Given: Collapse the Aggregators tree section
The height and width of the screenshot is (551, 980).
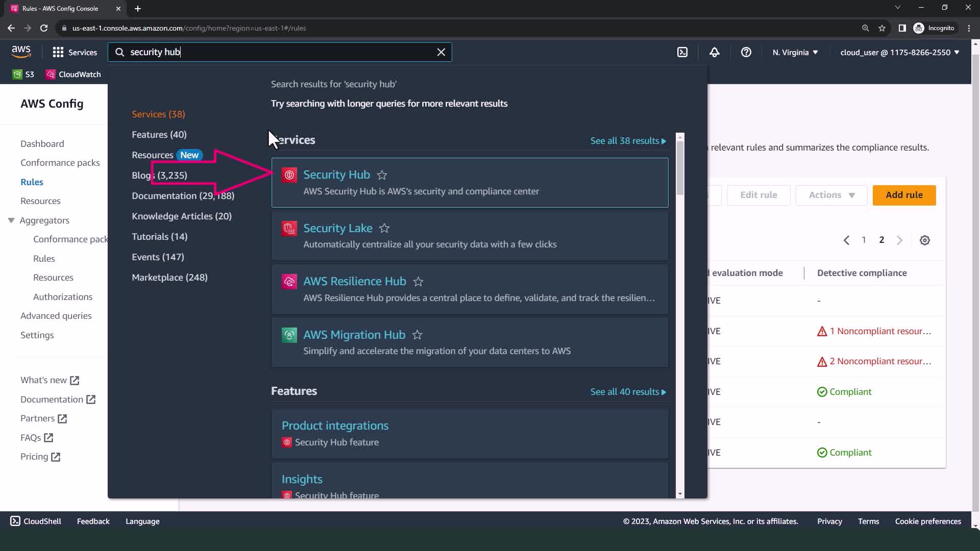Looking at the screenshot, I should (x=11, y=220).
